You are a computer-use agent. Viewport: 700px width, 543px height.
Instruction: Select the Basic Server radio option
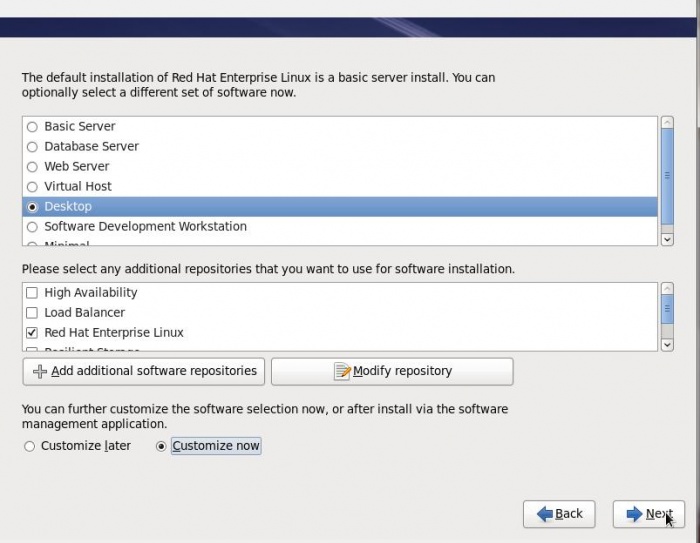click(x=33, y=127)
